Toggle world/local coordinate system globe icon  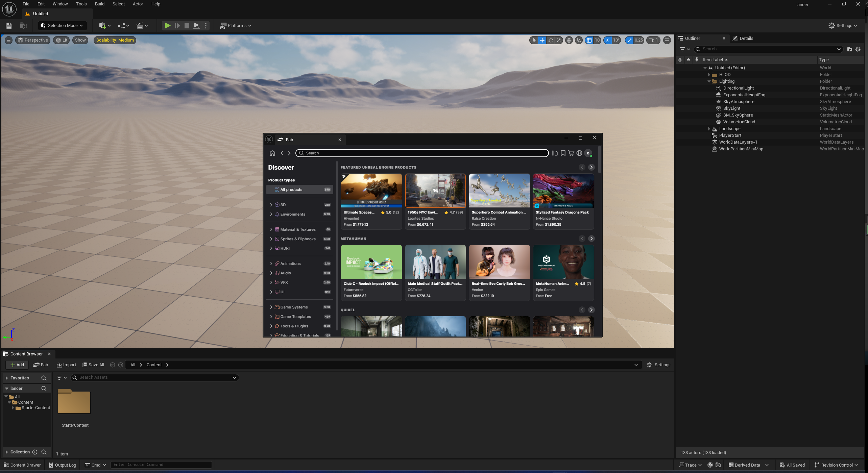(x=569, y=40)
